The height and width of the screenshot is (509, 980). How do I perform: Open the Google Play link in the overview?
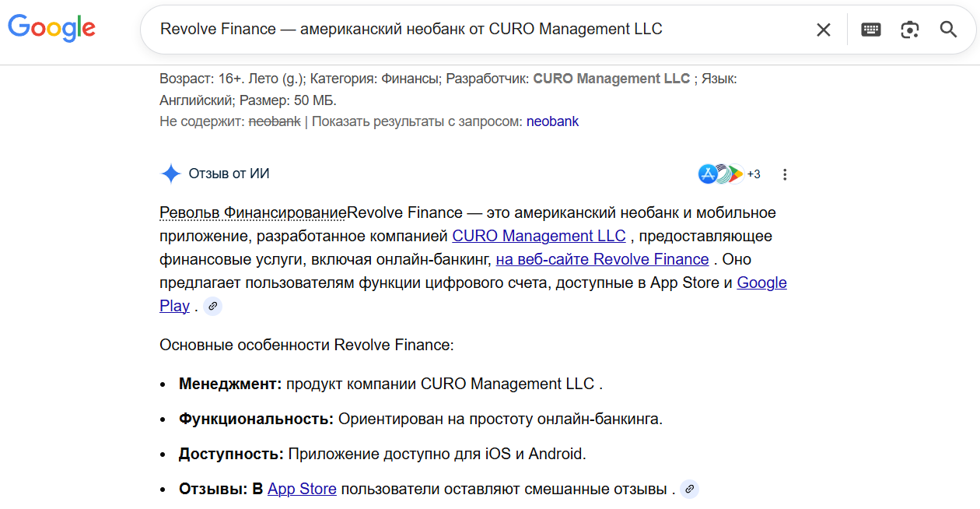(x=761, y=283)
